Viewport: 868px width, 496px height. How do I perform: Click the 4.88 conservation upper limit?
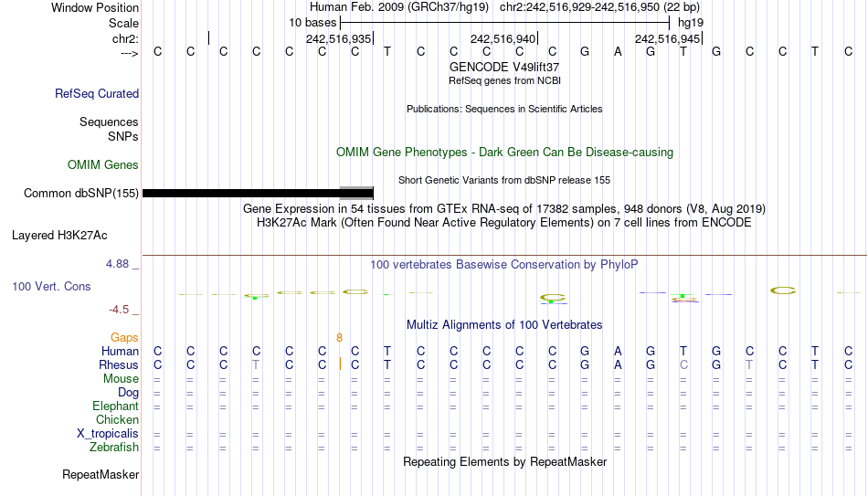pos(117,264)
